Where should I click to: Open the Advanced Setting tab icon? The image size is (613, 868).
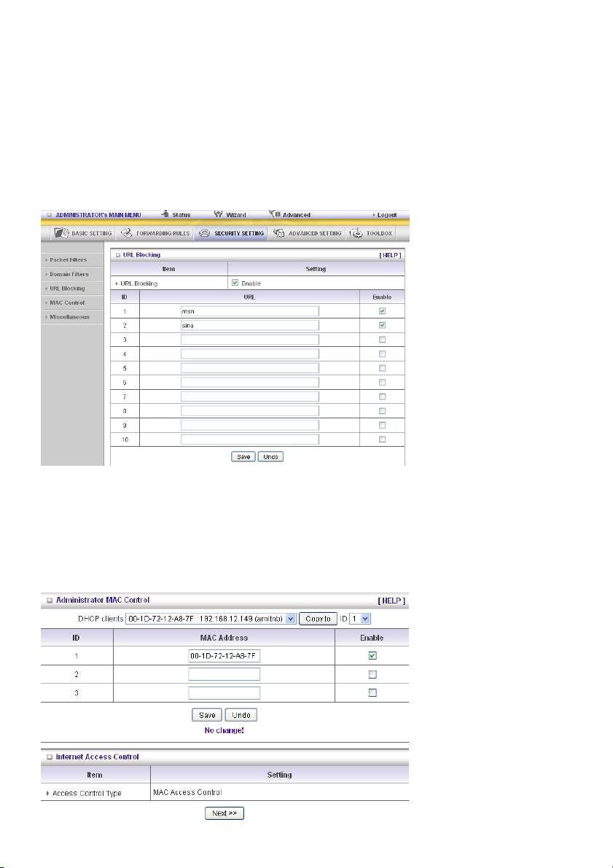pyautogui.click(x=278, y=234)
